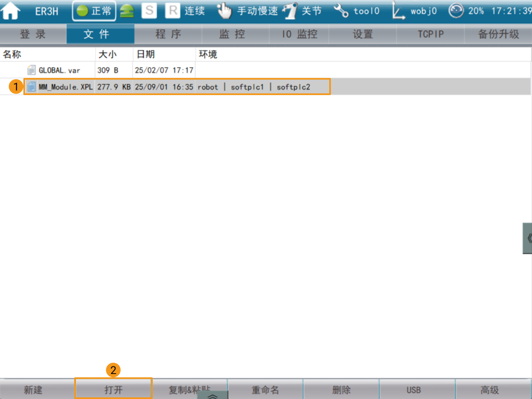Click the 277.9 KB size cell

(x=114, y=87)
